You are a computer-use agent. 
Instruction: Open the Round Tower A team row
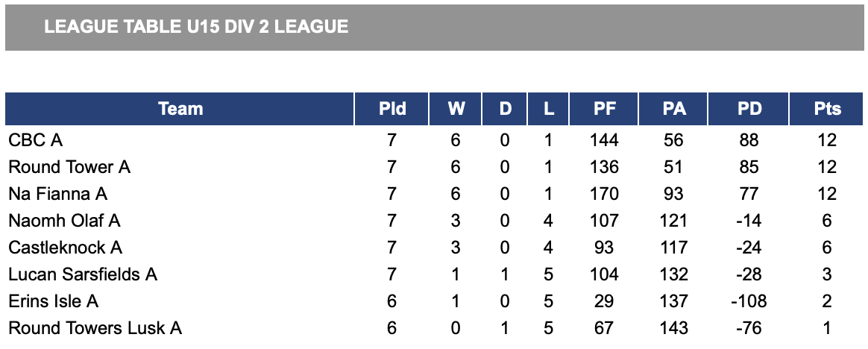coord(69,167)
